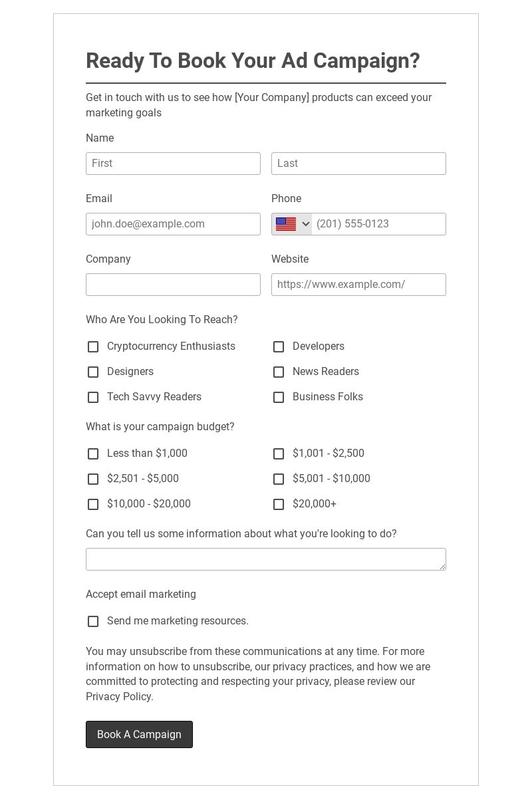Check the Cryptocurrency Enthusiasts checkbox
This screenshot has height=786, width=532.
click(x=93, y=346)
